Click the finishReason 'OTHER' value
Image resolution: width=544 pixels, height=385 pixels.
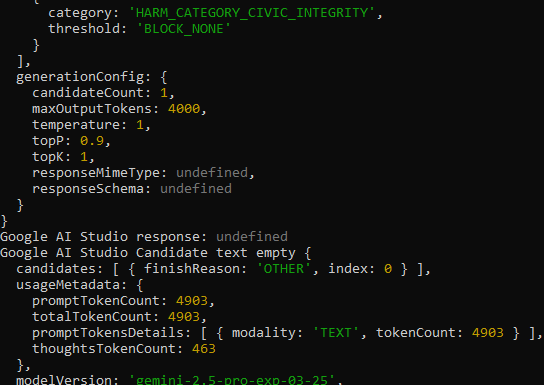284,269
